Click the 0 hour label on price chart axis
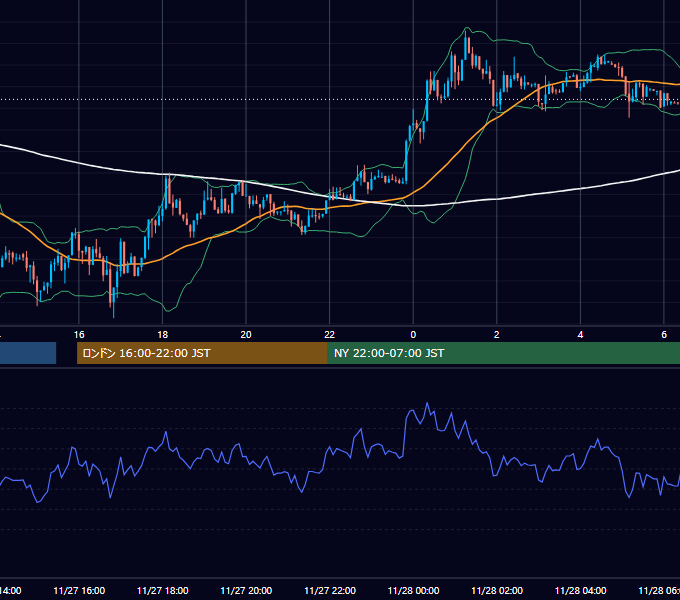 [413, 335]
